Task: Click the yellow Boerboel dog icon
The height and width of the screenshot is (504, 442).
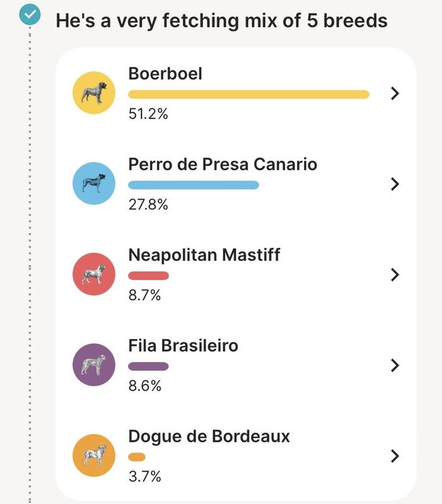Action: 93,93
